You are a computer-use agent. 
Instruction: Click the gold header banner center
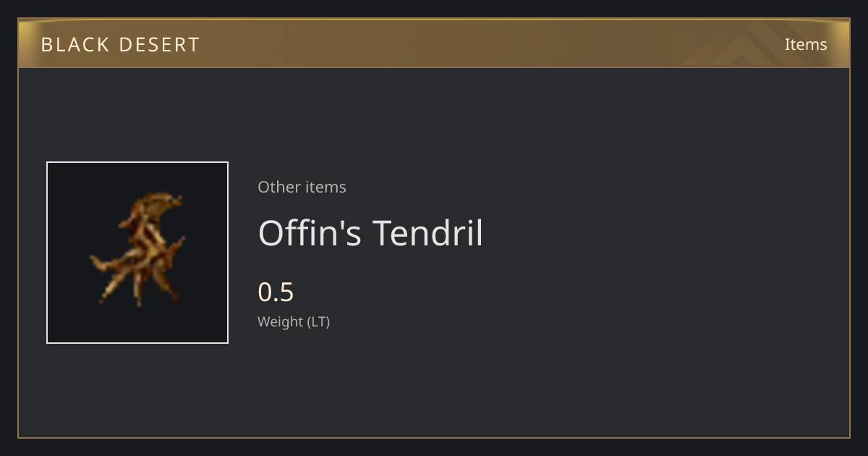pyautogui.click(x=434, y=43)
